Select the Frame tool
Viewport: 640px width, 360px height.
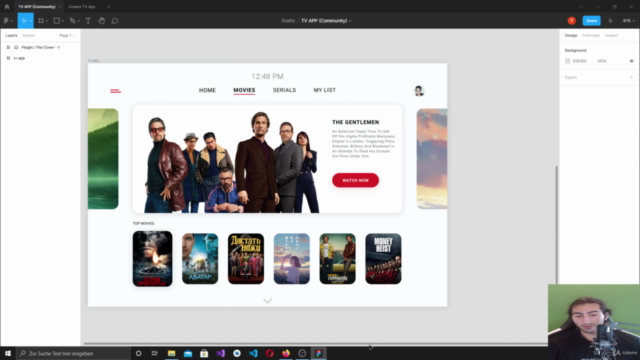pyautogui.click(x=41, y=21)
